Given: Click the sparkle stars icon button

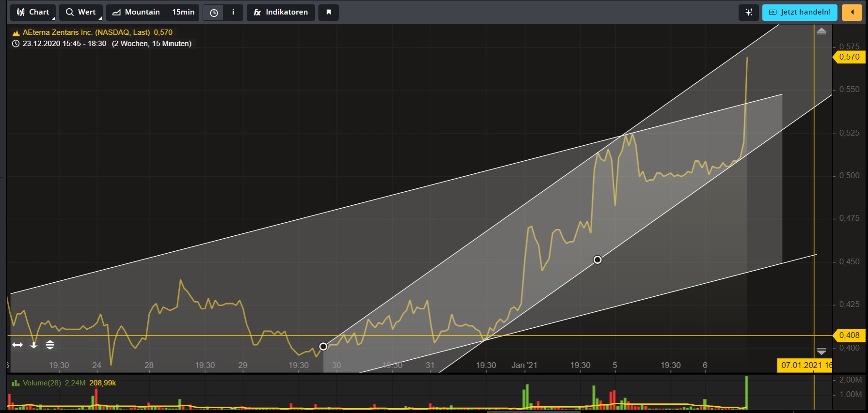Looking at the screenshot, I should (x=749, y=12).
